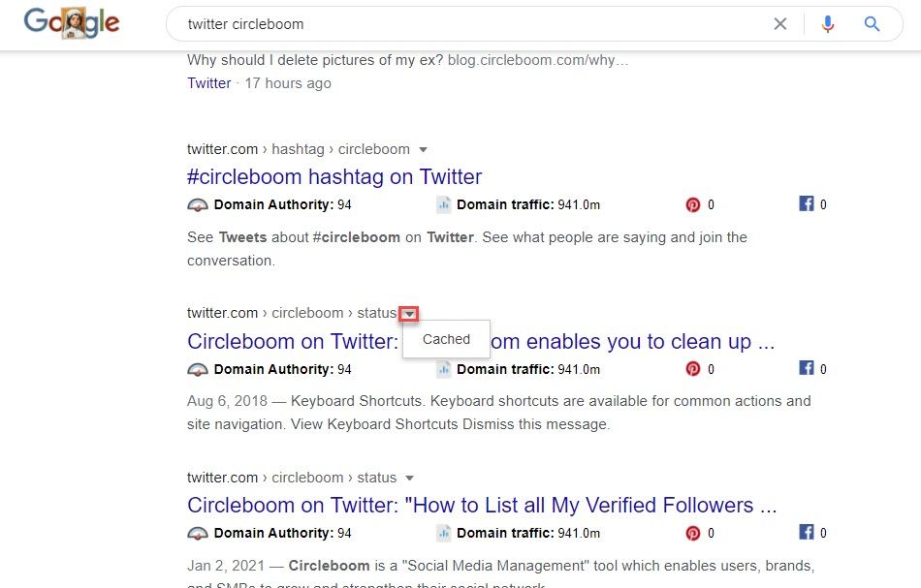
Task: Click Domain traffic icon on Verified Followers result
Action: [444, 533]
